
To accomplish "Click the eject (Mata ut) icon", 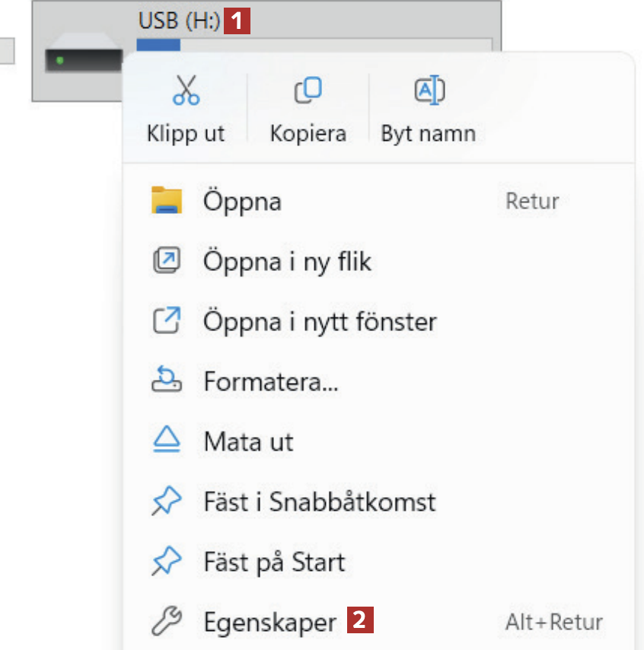I will tap(167, 441).
